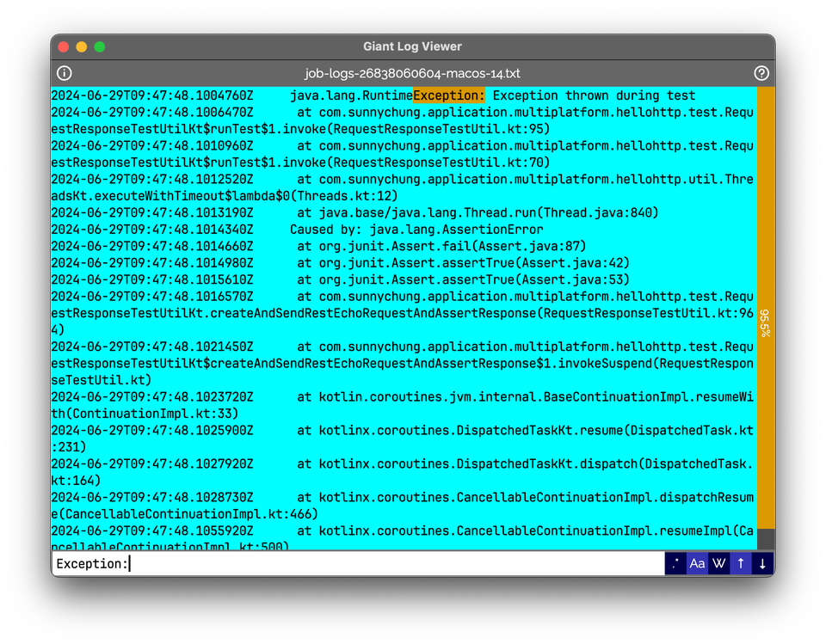Click the search field containing "Exception:"
The height and width of the screenshot is (644, 826).
click(x=258, y=563)
